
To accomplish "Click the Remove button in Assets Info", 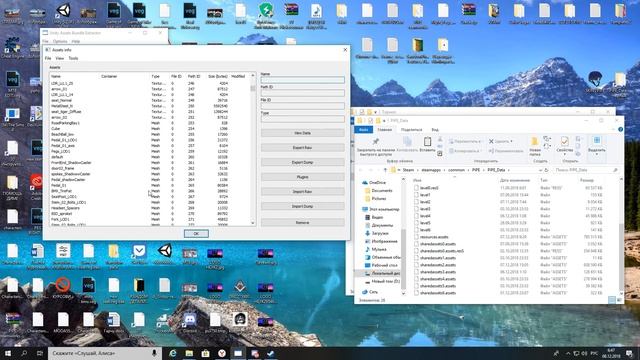I will pos(302,222).
